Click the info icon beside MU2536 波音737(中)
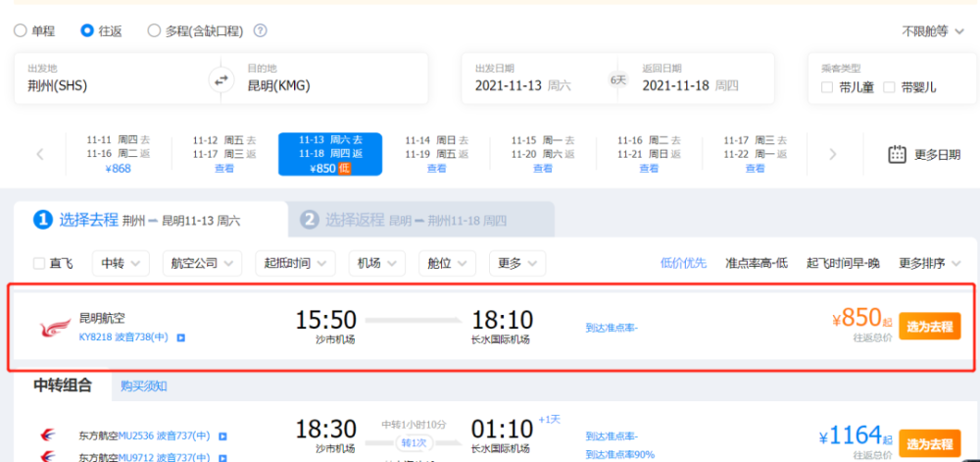The width and height of the screenshot is (980, 462). pyautogui.click(x=223, y=436)
